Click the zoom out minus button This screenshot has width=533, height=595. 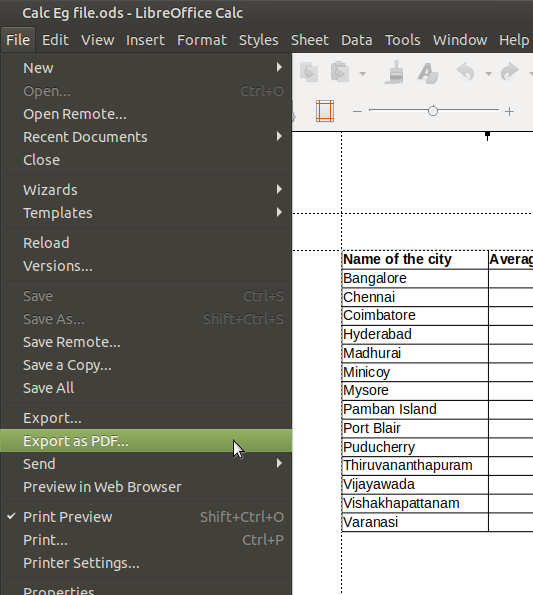357,111
